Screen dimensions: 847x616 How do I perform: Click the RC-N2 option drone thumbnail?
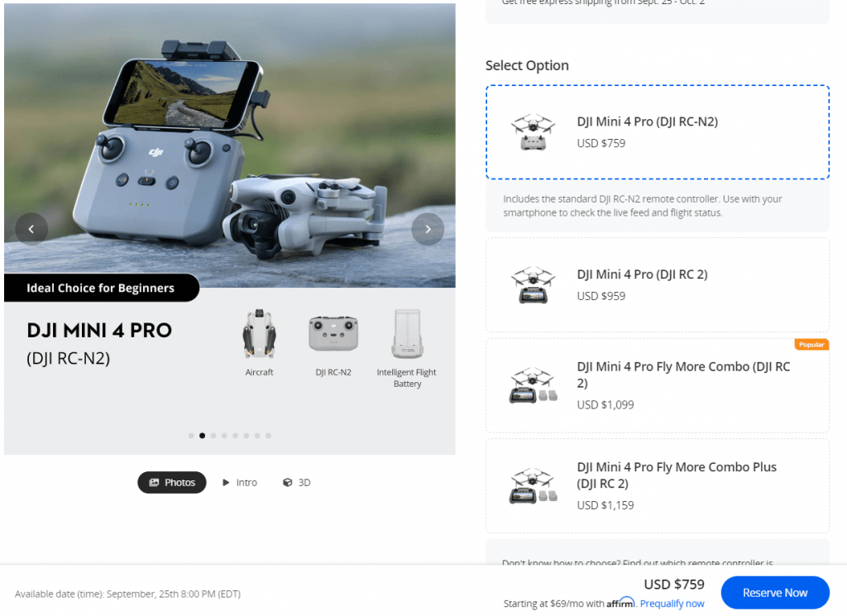pyautogui.click(x=534, y=131)
